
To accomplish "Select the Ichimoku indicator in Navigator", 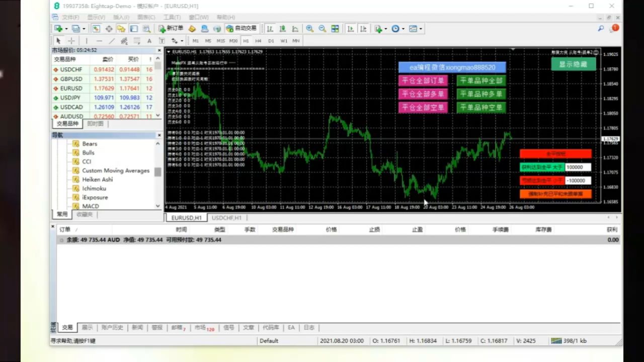I will 94,189.
